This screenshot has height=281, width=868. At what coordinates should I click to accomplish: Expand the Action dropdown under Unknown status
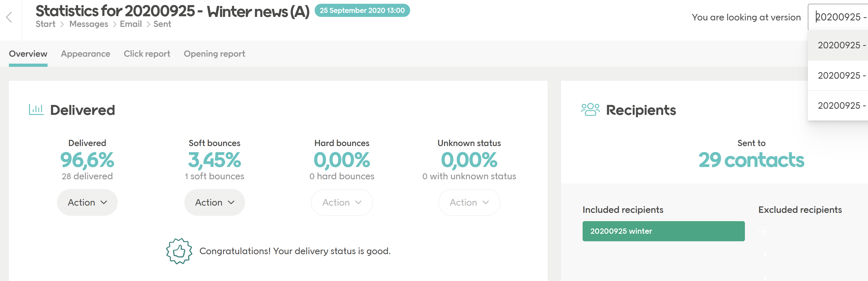pos(469,202)
